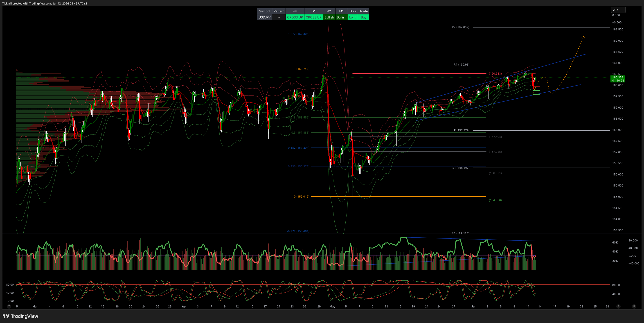Click the Z timezone icon on time axis
This screenshot has width=644, height=323.
tap(9, 306)
